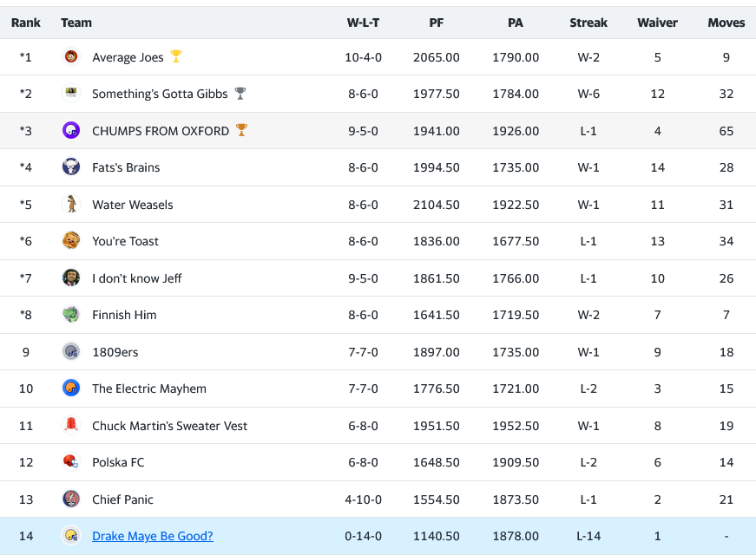Click the gold trophy beside Average Joes
The image size is (756, 555).
176,56
